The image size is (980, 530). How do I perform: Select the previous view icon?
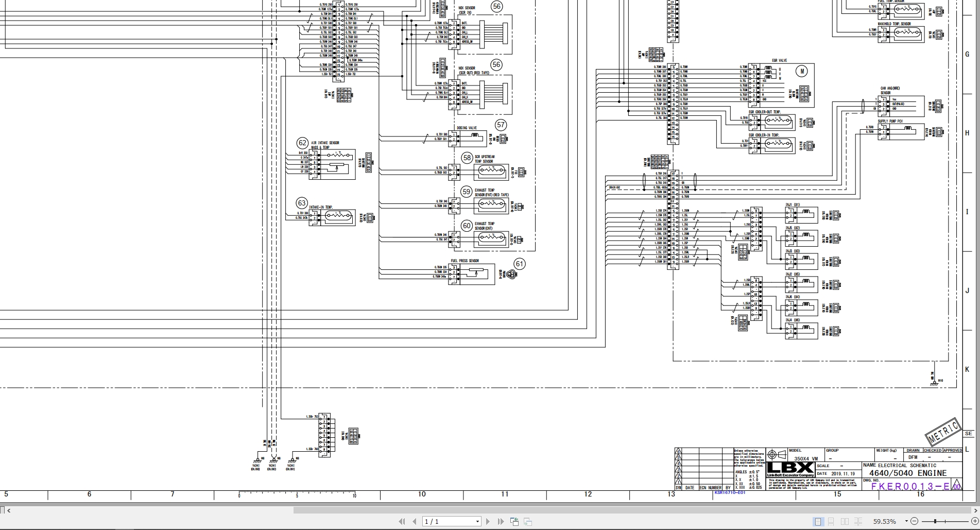click(514, 521)
